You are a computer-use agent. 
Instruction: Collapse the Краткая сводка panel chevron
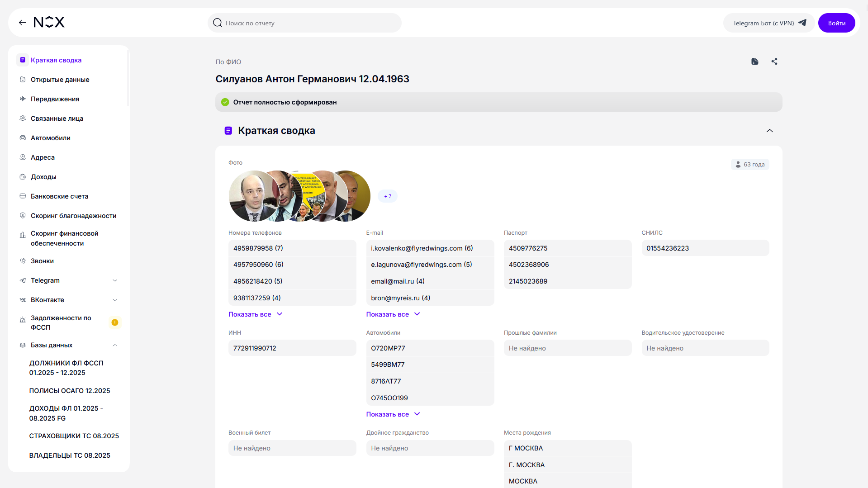pos(769,131)
